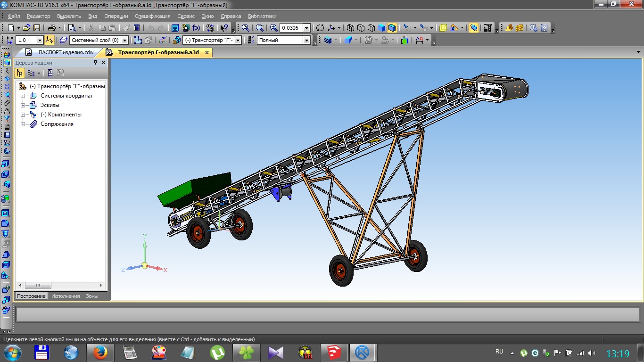Open the Системный слой (0) dropdown
Viewport: 644px width, 362px height.
coord(125,40)
